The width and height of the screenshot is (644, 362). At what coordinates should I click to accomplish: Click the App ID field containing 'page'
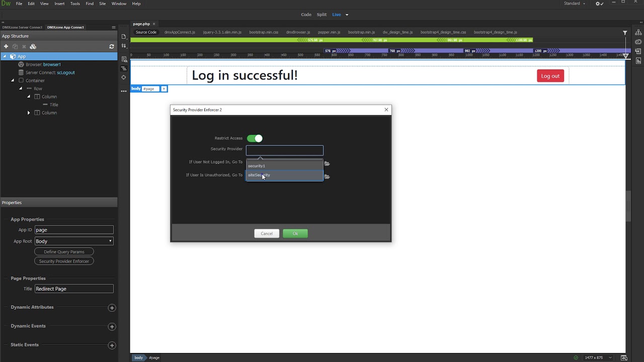point(74,230)
